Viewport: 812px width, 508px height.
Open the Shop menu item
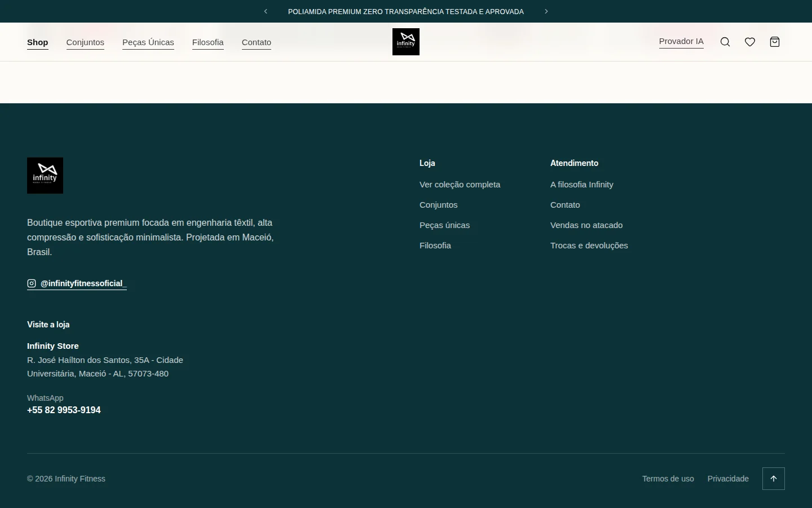(x=38, y=42)
